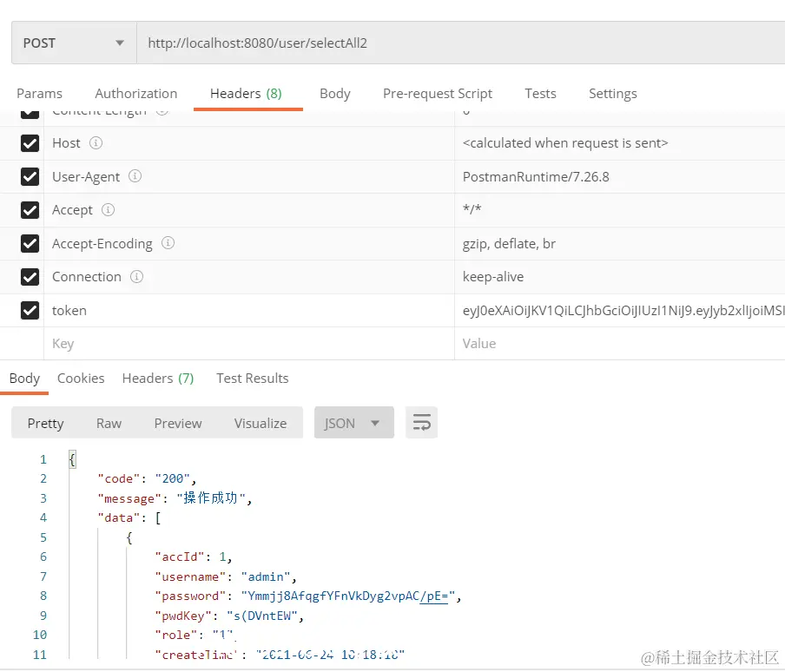Open the Pre-request Script tab

438,94
